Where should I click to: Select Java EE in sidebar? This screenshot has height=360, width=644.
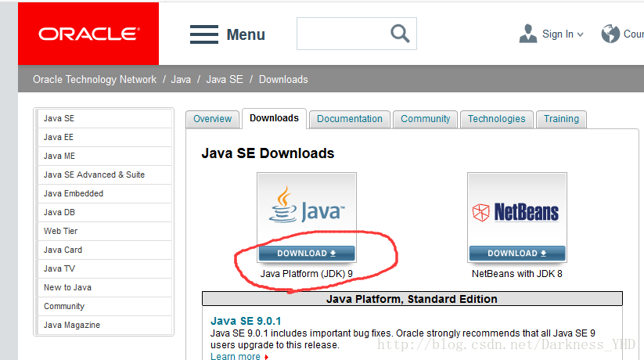(x=104, y=137)
